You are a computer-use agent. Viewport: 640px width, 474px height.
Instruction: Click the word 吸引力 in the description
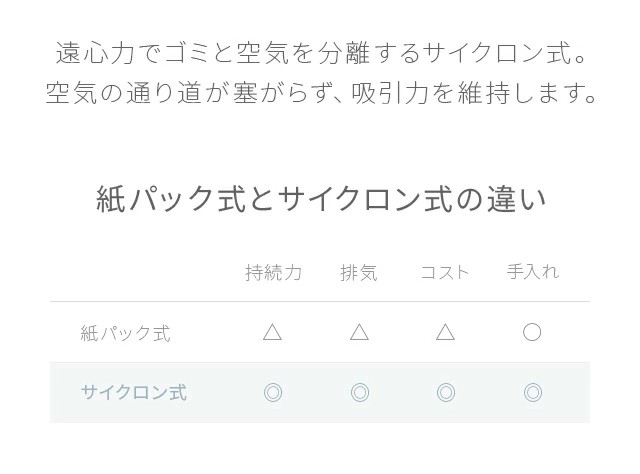point(390,93)
